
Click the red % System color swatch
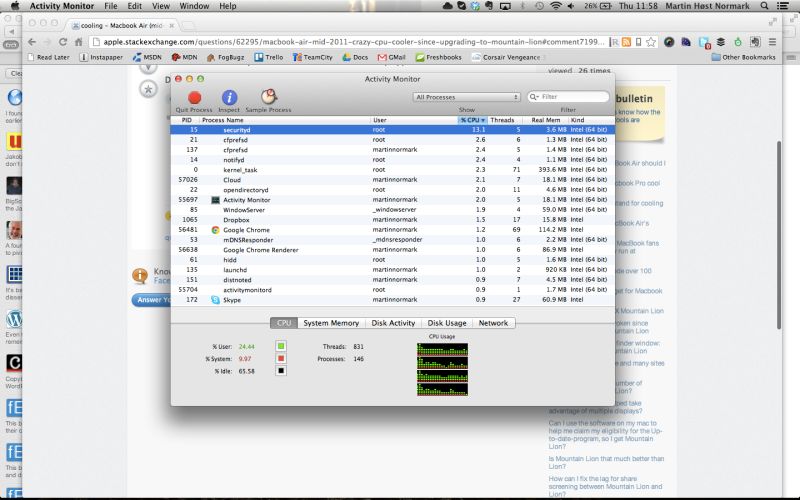pyautogui.click(x=281, y=359)
